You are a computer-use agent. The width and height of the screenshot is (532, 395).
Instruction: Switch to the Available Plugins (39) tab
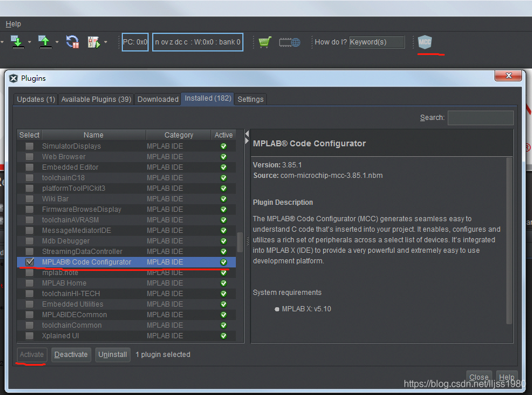tap(96, 99)
